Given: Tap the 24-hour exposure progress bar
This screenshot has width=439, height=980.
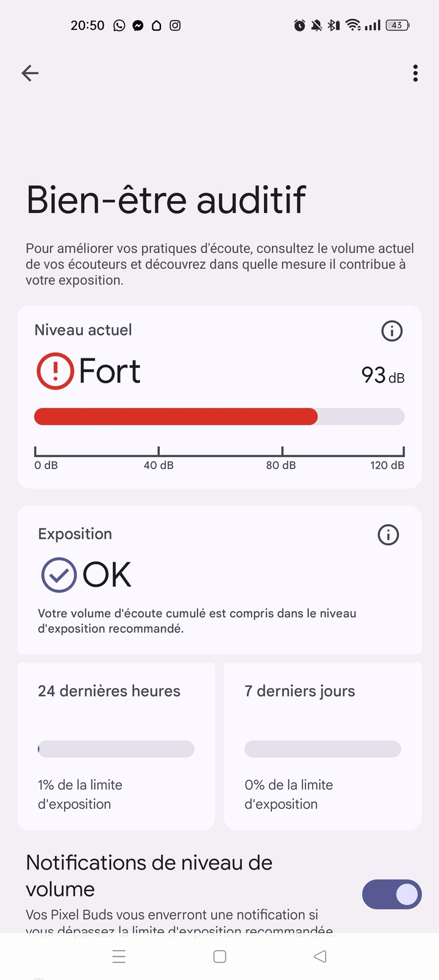Looking at the screenshot, I should point(116,749).
